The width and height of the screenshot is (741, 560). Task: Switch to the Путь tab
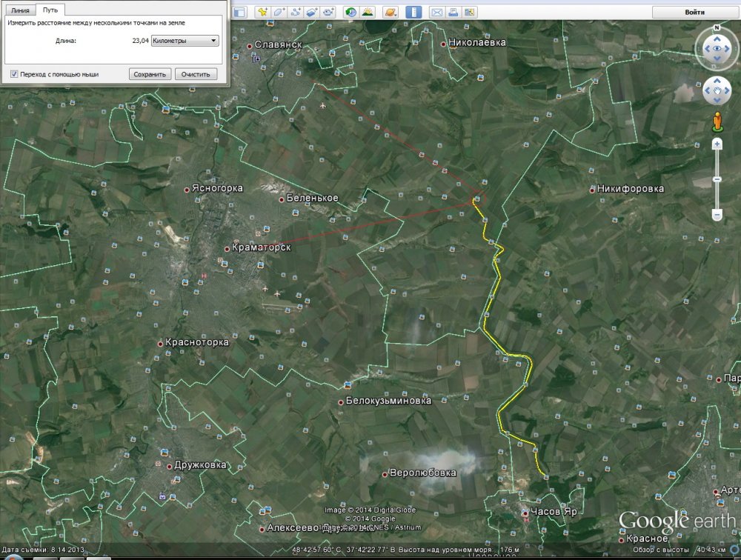click(50, 10)
